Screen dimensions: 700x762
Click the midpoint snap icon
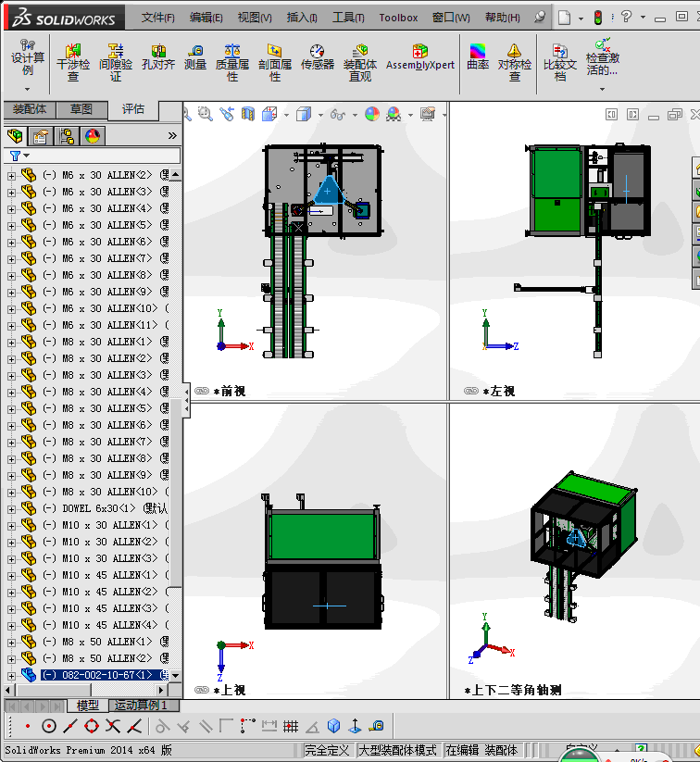[70, 726]
